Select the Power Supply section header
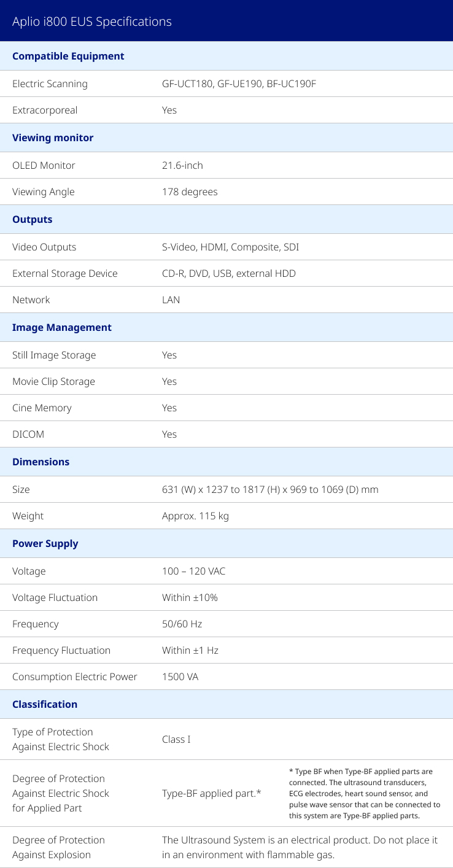 [45, 543]
